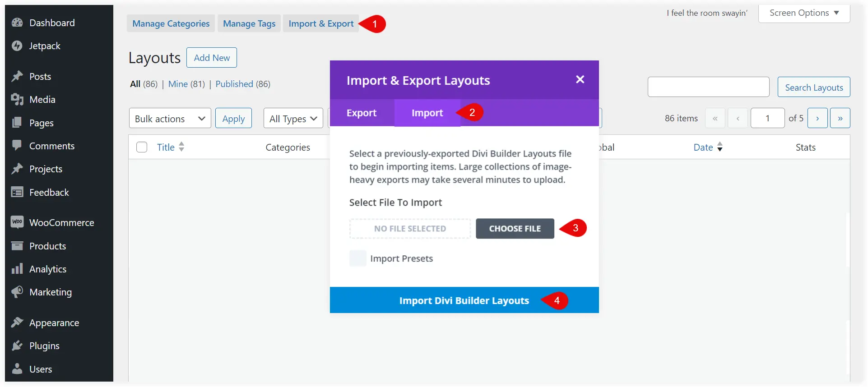
Task: Tick the select-all checkbox beside Title
Action: tap(142, 147)
